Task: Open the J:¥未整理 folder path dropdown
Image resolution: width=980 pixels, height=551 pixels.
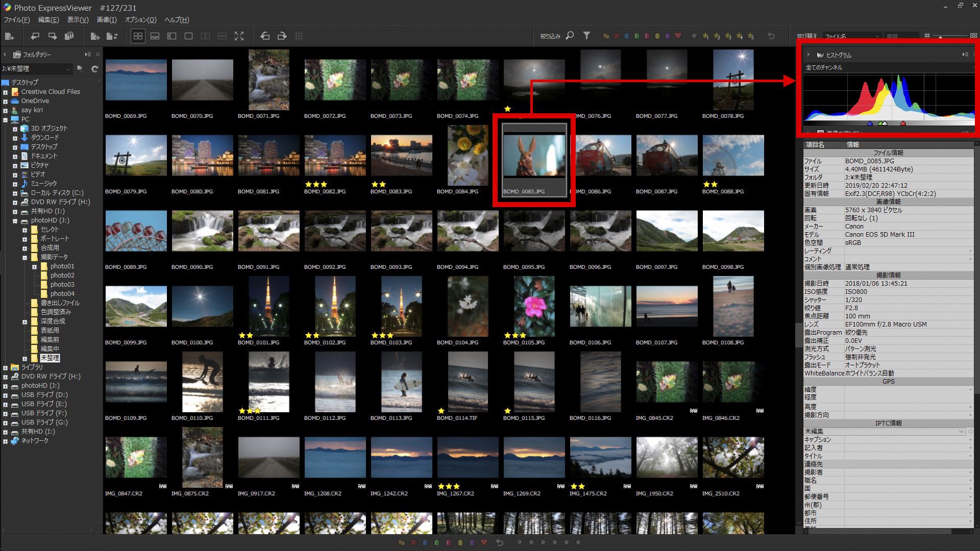Action: (x=67, y=69)
